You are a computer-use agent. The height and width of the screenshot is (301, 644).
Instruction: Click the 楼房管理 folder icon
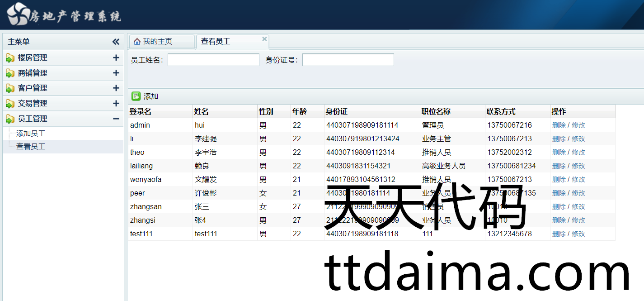(x=10, y=58)
